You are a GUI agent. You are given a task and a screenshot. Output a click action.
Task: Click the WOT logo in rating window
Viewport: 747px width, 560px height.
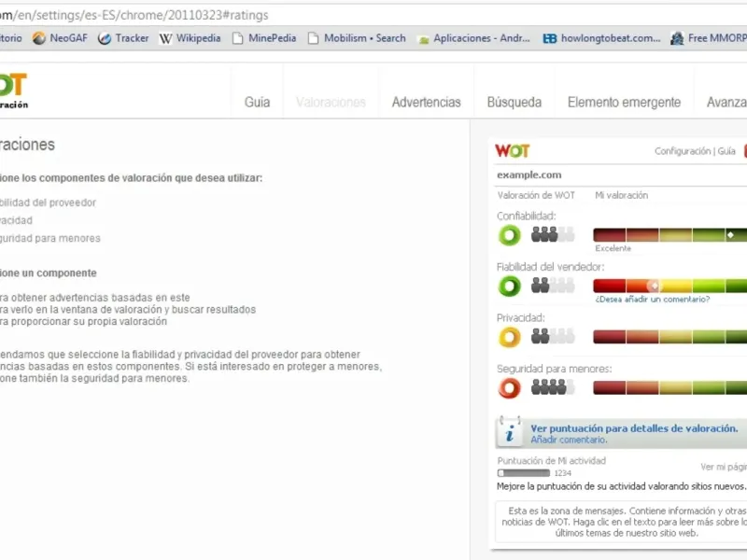click(512, 151)
